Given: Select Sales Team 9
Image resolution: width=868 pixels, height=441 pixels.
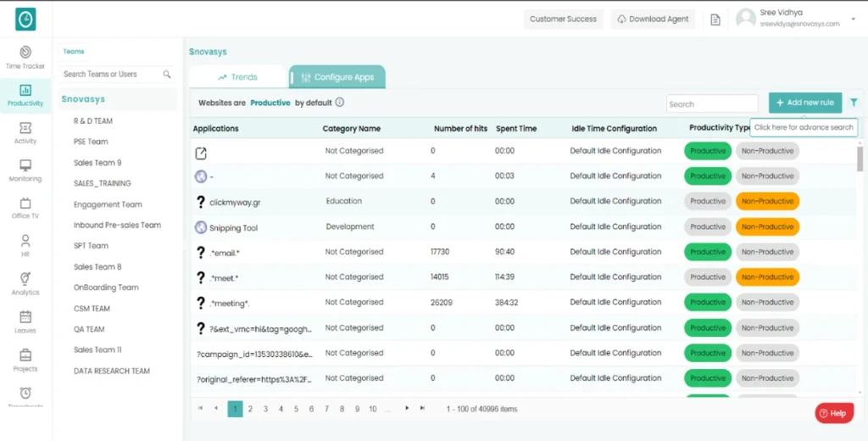Looking at the screenshot, I should pos(97,163).
